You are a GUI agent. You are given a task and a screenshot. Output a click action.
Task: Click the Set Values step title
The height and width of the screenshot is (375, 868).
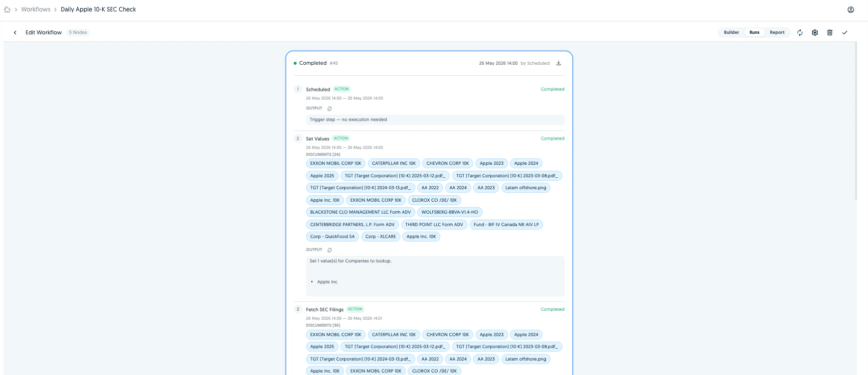(x=318, y=139)
